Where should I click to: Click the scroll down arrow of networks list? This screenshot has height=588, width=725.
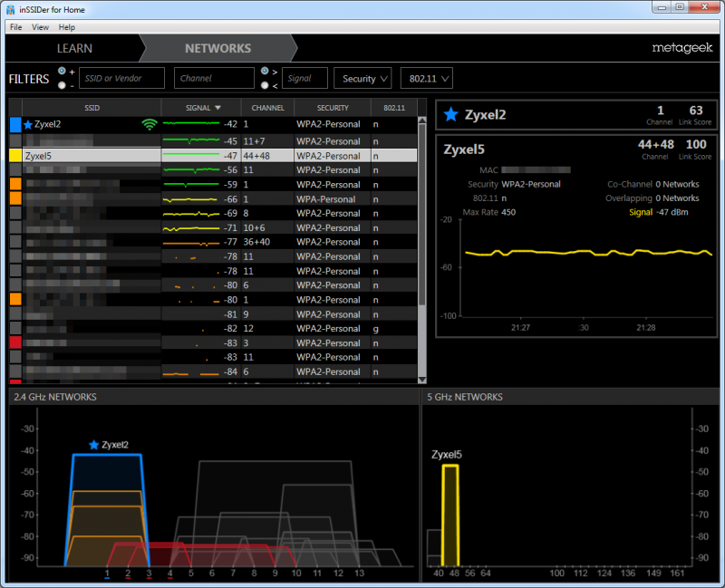421,380
